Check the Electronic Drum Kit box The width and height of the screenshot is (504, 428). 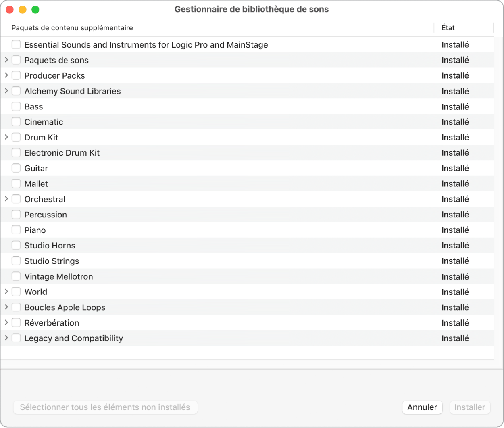(16, 153)
